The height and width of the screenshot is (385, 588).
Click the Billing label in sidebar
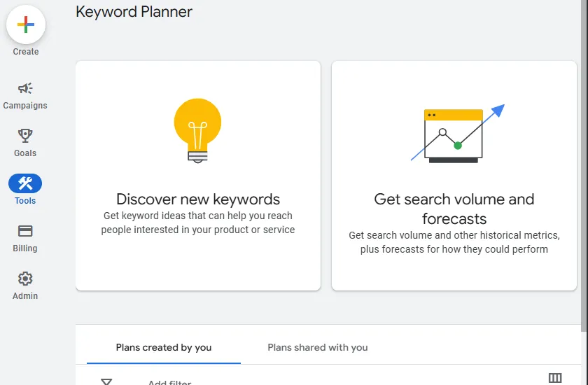pyautogui.click(x=25, y=248)
